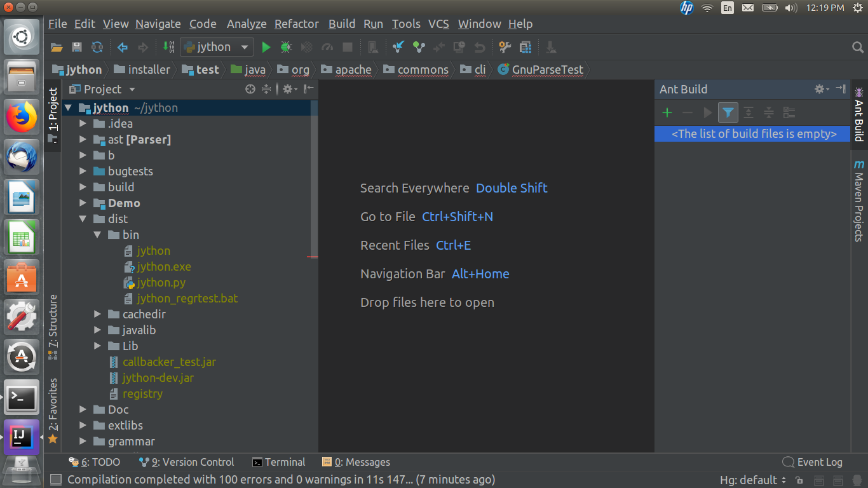Click the VCS Update Project icon
The width and height of the screenshot is (868, 488).
[x=398, y=47]
